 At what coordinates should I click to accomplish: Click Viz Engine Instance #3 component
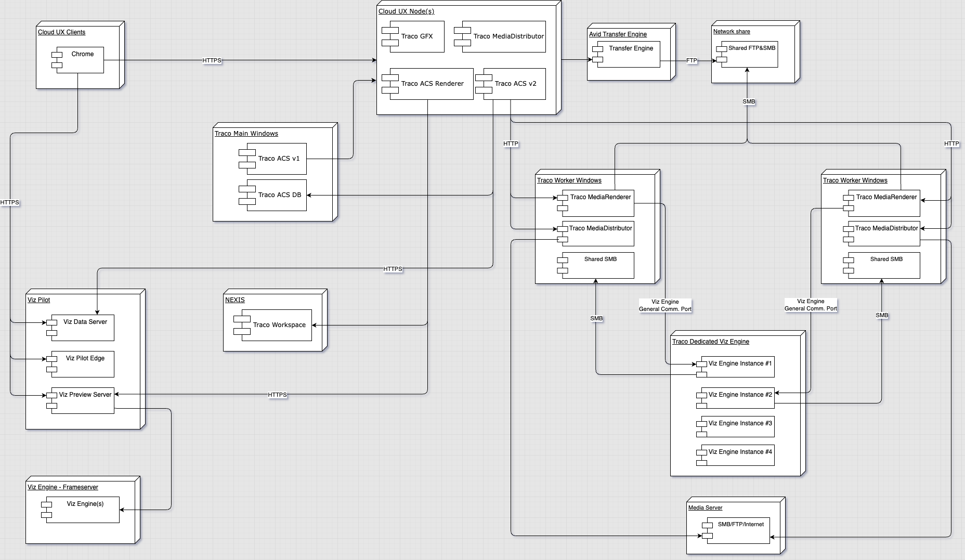[x=739, y=426]
